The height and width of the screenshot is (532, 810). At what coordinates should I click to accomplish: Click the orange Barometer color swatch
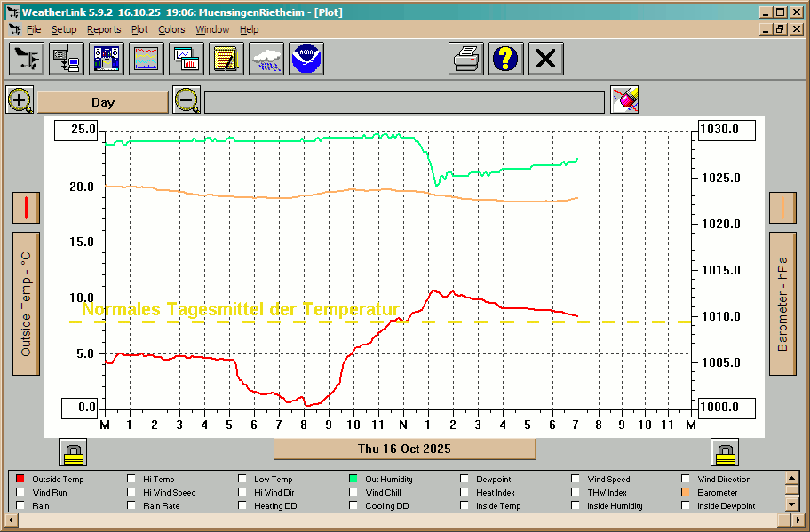click(x=686, y=492)
